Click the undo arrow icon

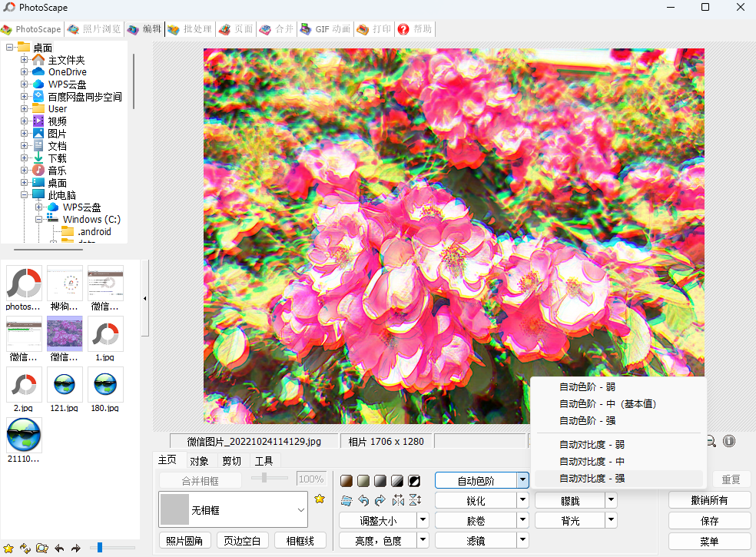[362, 501]
